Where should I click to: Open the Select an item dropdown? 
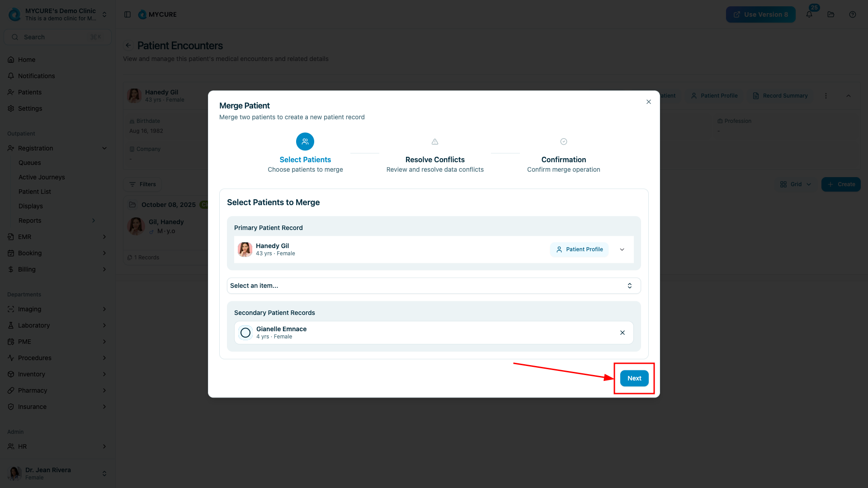(x=434, y=286)
